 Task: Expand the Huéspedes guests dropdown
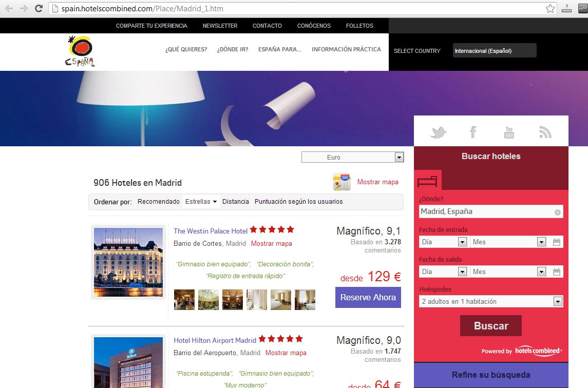[491, 301]
